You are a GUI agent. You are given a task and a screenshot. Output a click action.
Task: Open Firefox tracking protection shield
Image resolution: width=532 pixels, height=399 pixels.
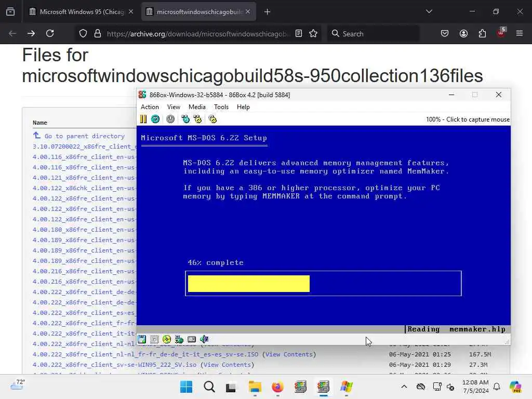83,33
